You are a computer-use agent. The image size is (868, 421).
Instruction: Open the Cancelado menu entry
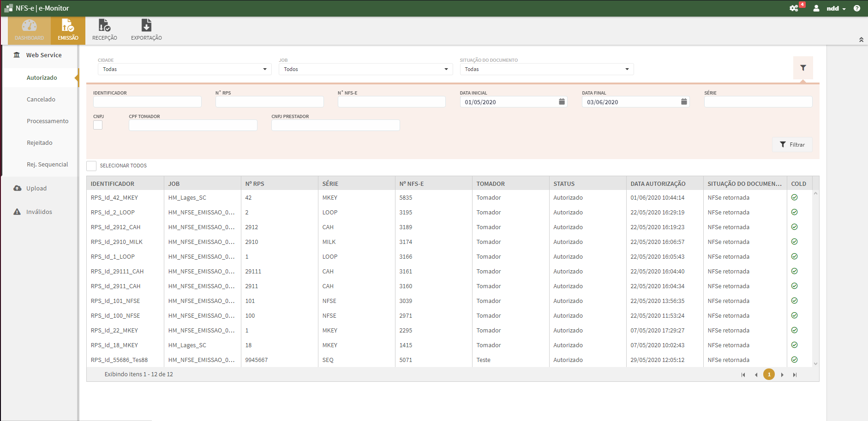point(41,99)
